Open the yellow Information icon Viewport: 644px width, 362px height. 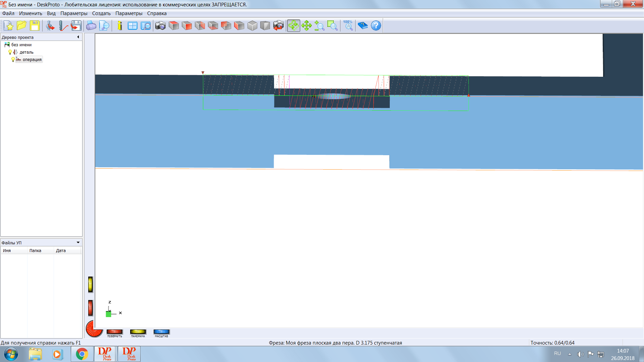click(120, 26)
